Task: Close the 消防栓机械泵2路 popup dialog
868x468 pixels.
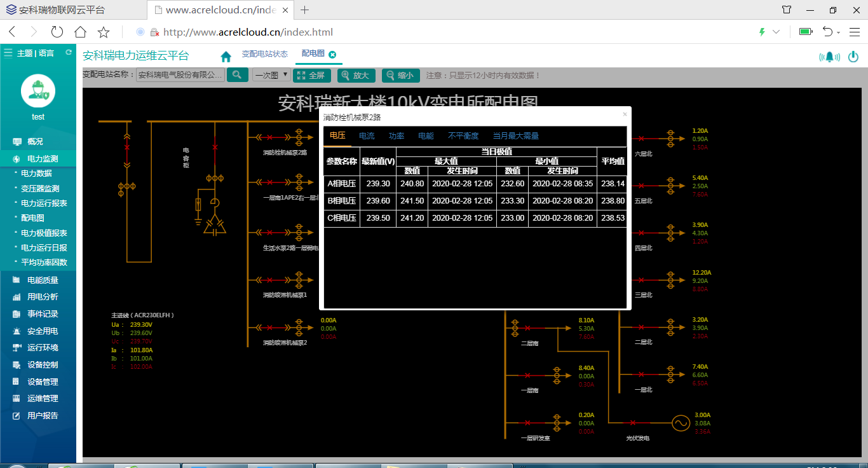Action: click(x=625, y=114)
